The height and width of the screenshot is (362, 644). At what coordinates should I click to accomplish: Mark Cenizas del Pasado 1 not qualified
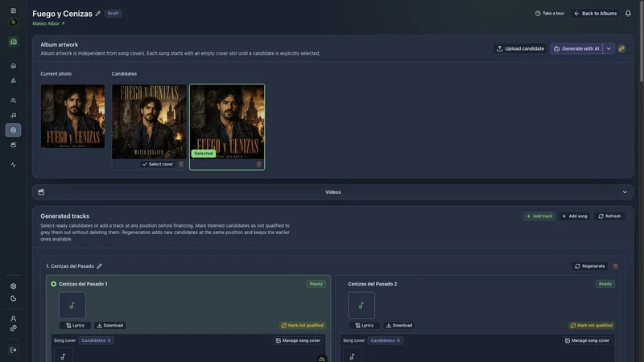point(303,326)
